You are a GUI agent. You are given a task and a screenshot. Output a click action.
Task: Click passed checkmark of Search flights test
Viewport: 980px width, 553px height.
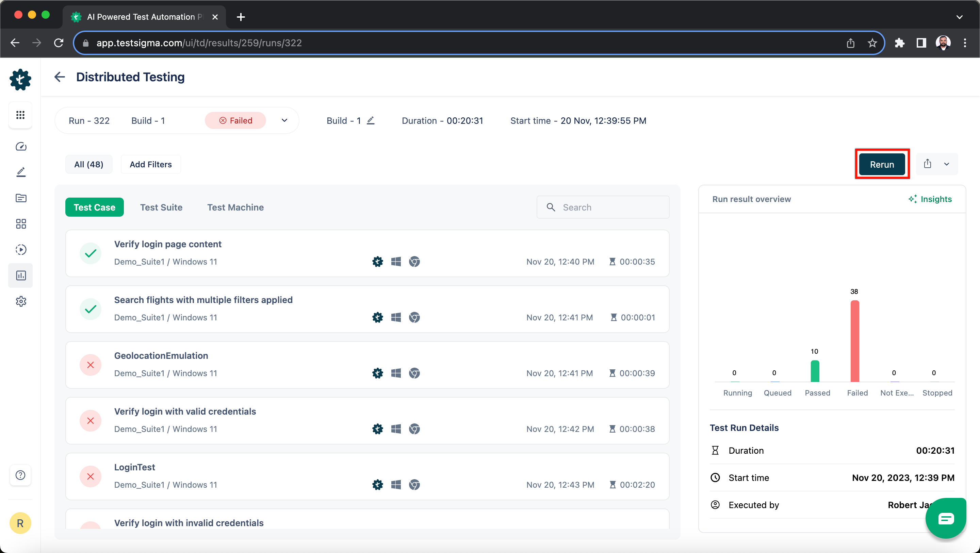pyautogui.click(x=91, y=309)
